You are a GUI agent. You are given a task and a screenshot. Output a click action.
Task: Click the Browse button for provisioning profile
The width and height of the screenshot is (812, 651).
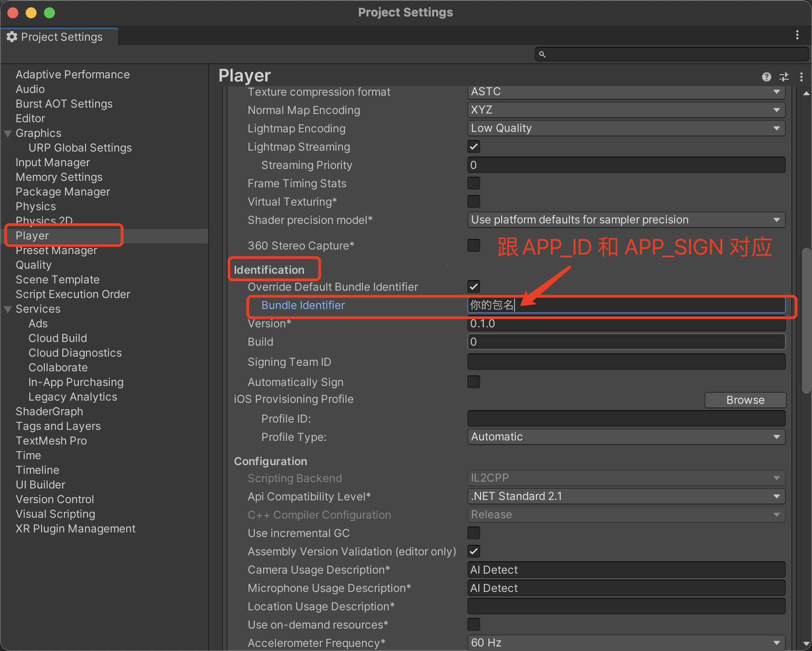pos(745,400)
